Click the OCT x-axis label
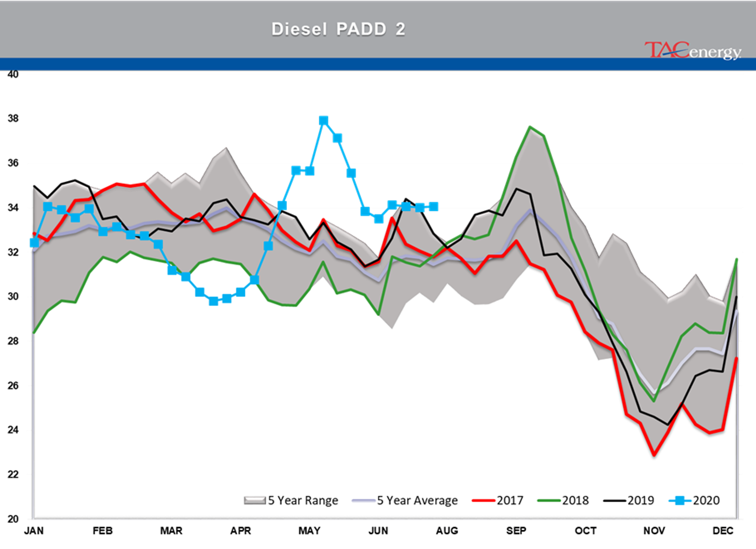 coord(586,531)
